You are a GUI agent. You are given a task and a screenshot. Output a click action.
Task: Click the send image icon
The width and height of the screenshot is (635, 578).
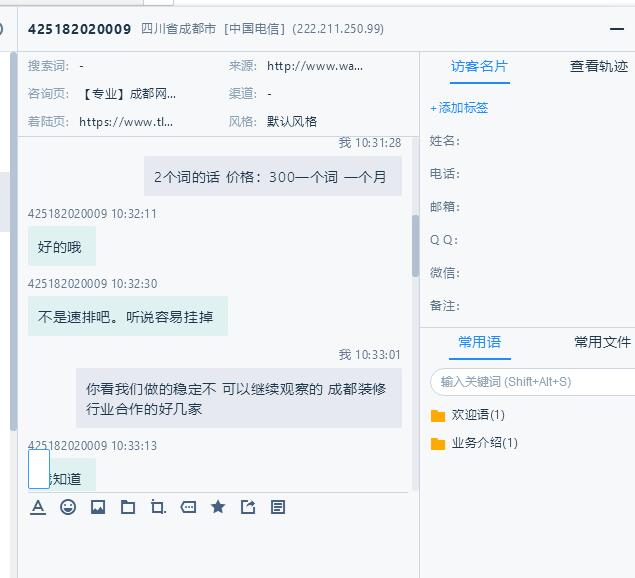98,507
